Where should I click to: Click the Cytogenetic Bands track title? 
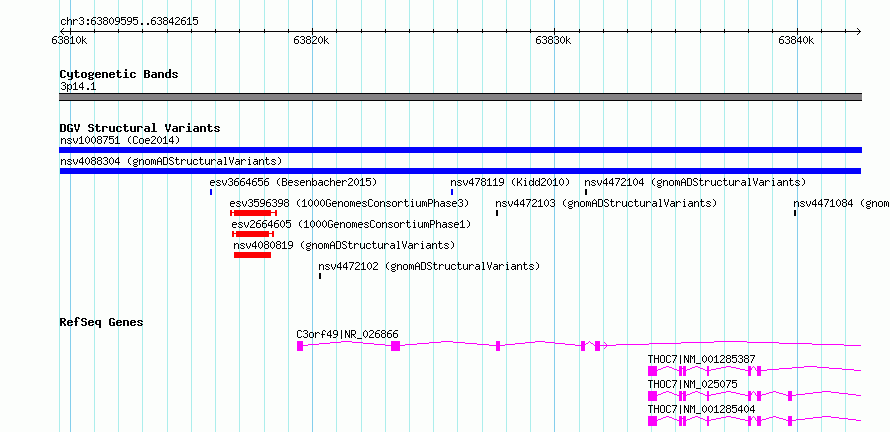119,74
